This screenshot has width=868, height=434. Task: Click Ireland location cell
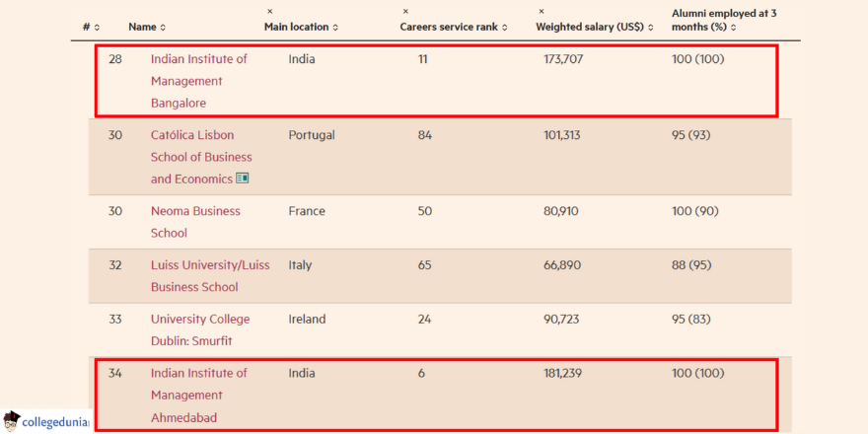tap(307, 320)
